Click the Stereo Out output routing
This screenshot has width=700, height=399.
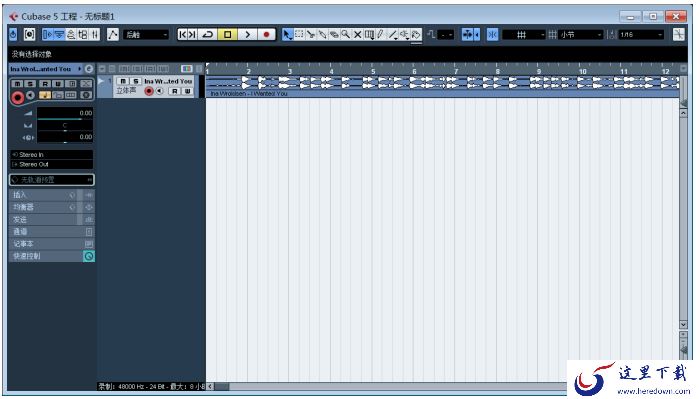click(51, 164)
